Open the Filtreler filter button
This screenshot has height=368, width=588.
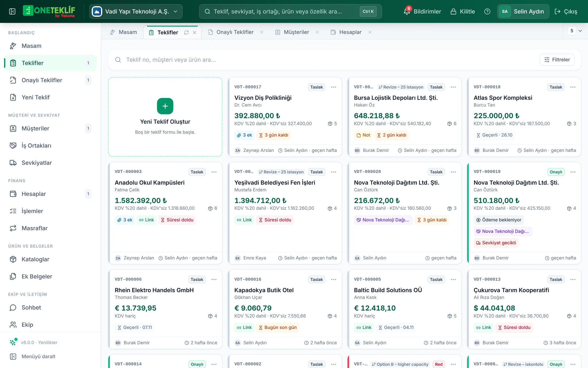tap(557, 60)
